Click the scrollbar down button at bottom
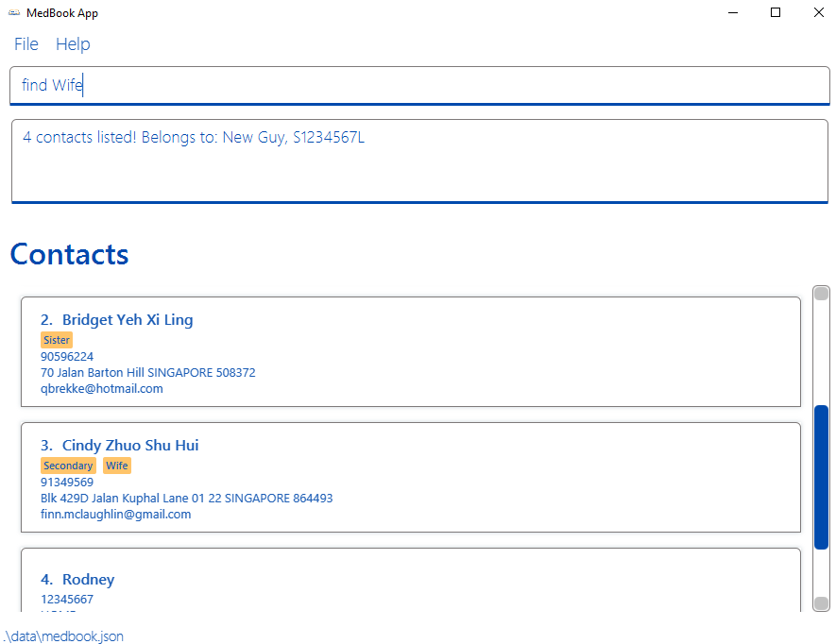The width and height of the screenshot is (836, 644). click(822, 603)
